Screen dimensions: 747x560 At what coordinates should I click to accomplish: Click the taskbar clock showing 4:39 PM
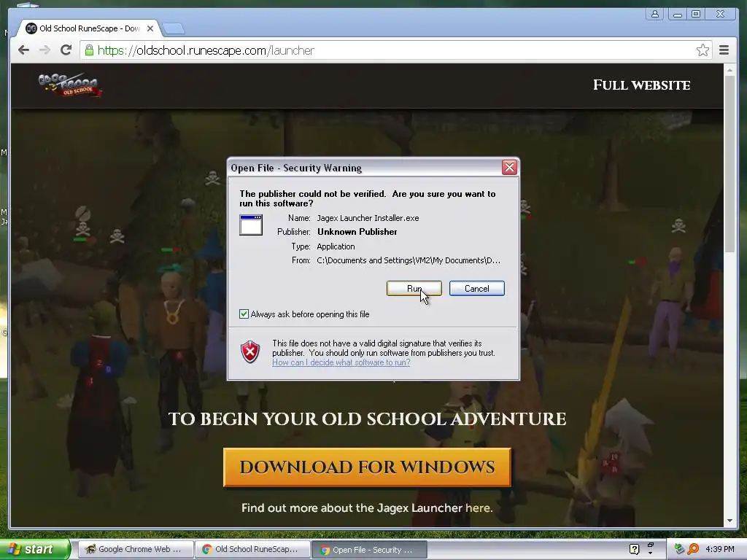[719, 549]
